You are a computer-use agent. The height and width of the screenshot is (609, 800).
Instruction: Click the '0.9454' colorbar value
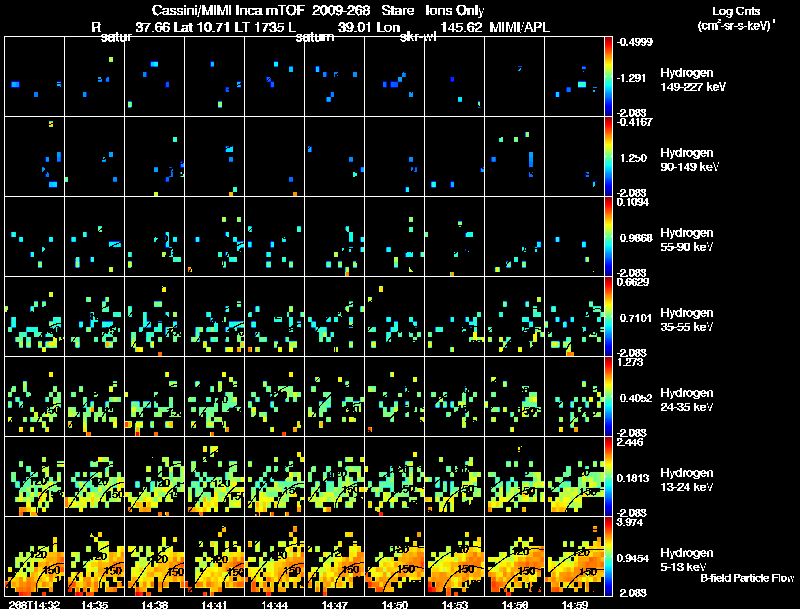[633, 559]
